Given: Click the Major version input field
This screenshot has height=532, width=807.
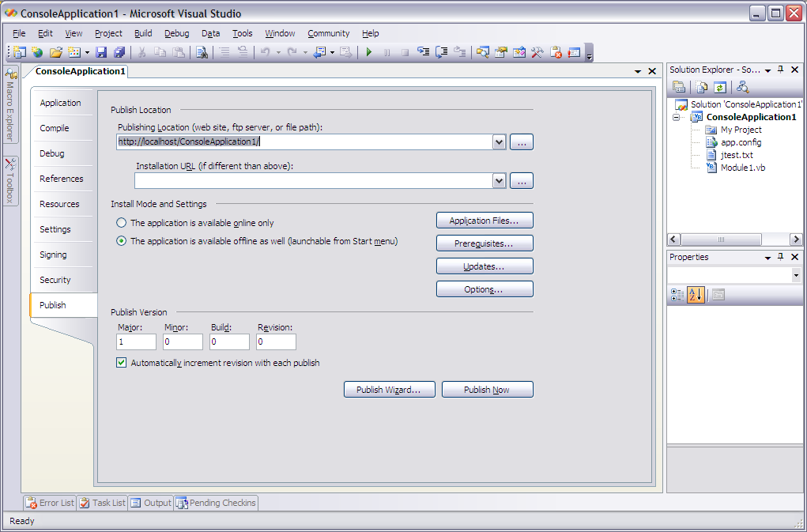Looking at the screenshot, I should pyautogui.click(x=137, y=341).
